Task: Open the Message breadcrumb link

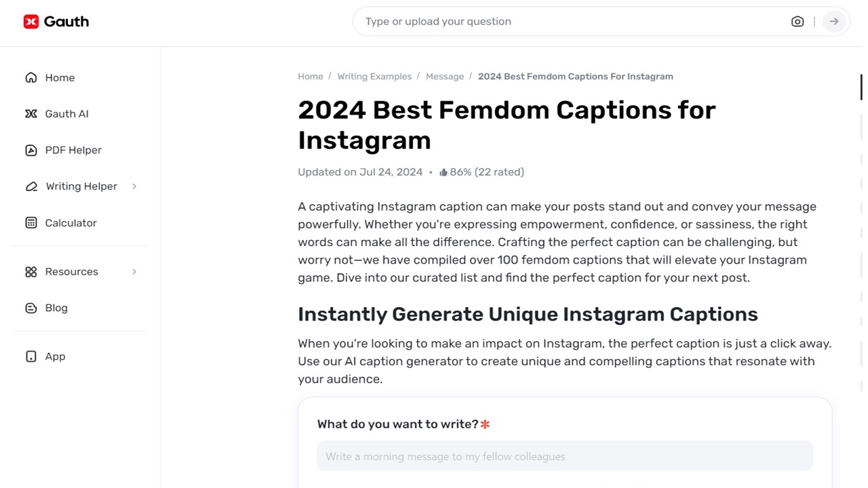Action: point(445,76)
